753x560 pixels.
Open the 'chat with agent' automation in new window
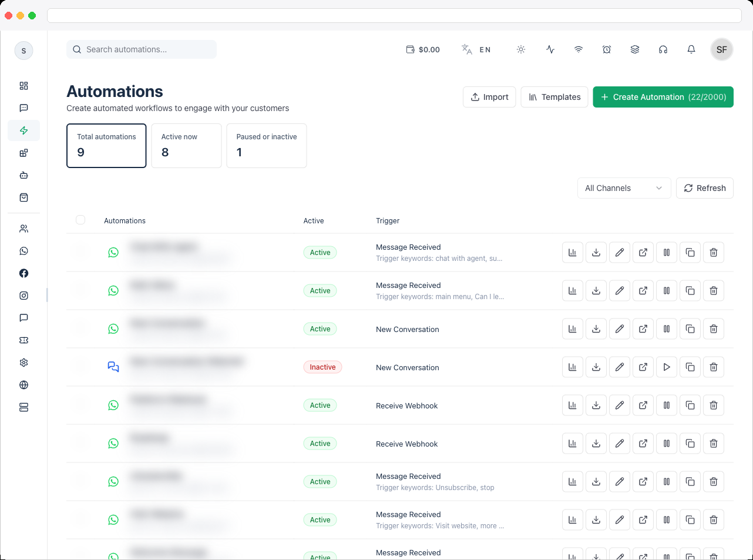(643, 253)
